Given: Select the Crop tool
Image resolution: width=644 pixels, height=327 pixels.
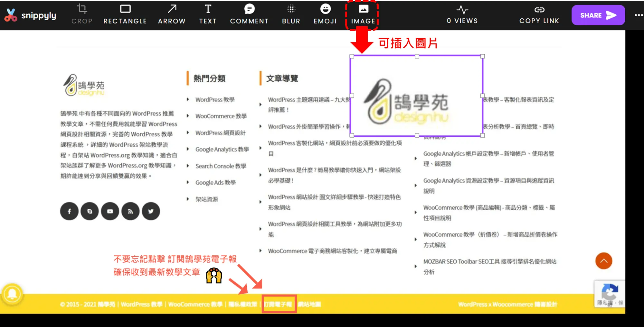Looking at the screenshot, I should tap(82, 14).
